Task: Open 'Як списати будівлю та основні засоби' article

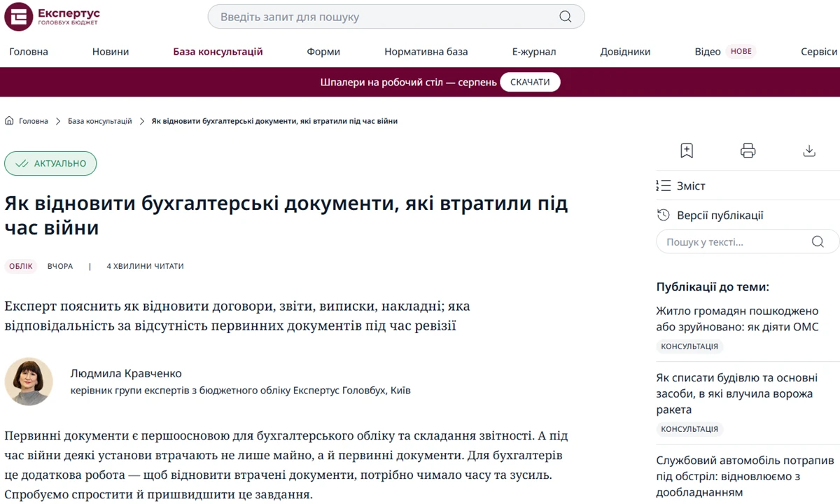Action: 737,393
